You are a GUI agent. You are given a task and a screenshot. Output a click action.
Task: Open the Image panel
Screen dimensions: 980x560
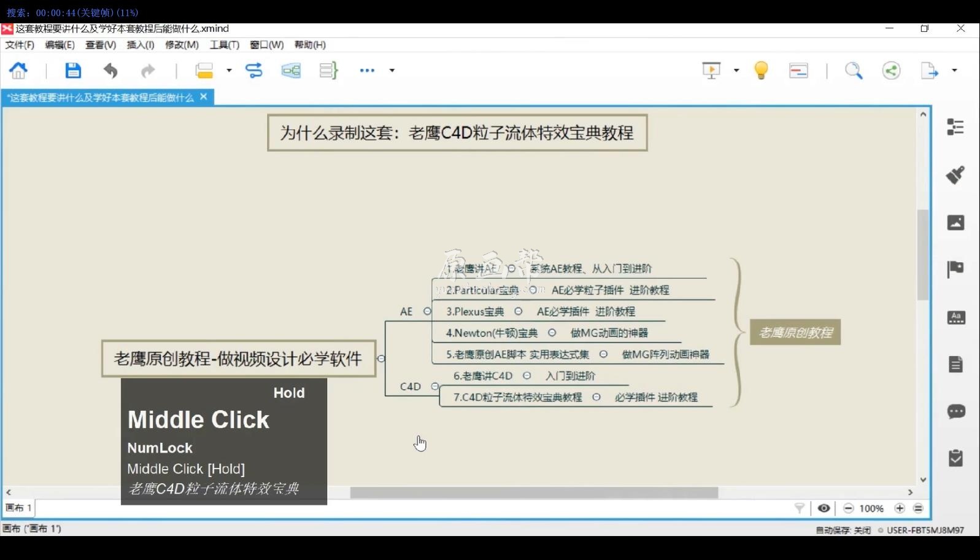pos(955,222)
